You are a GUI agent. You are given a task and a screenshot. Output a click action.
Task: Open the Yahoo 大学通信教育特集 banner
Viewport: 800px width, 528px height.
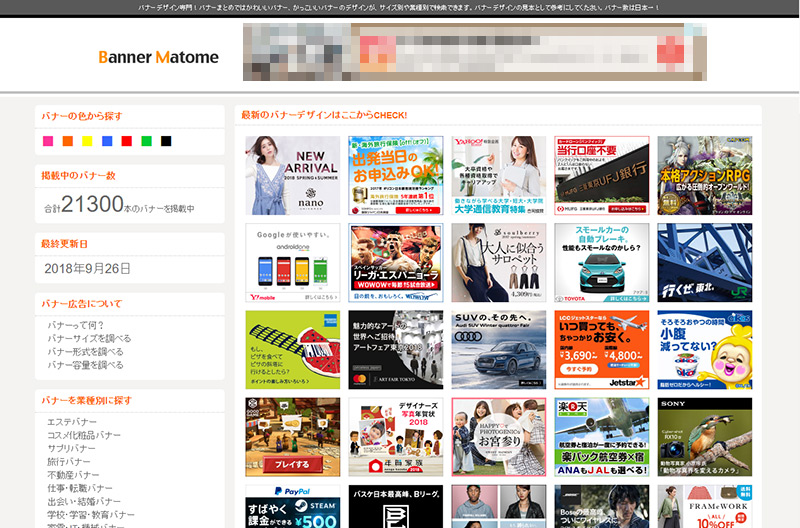(498, 175)
